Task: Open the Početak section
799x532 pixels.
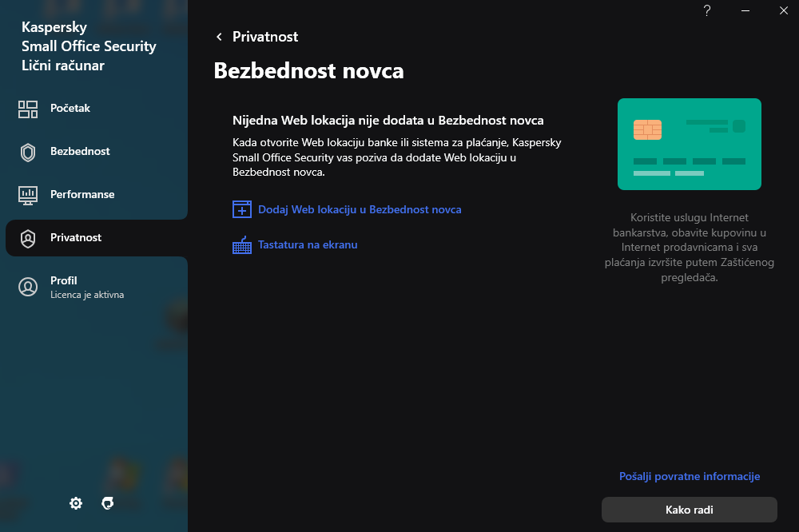Action: [97, 109]
